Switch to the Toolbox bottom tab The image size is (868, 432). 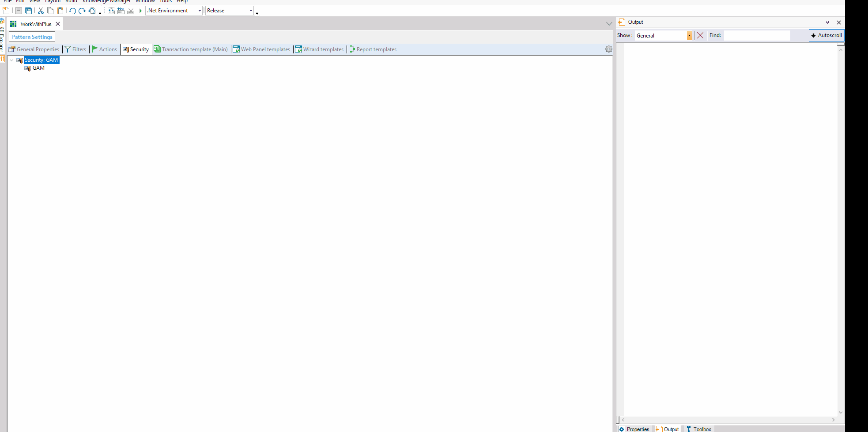click(699, 429)
